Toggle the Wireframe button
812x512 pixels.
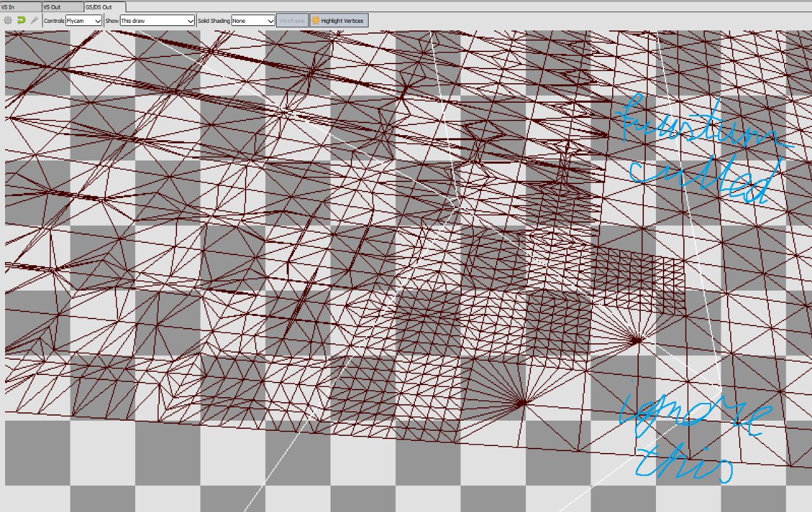click(292, 21)
